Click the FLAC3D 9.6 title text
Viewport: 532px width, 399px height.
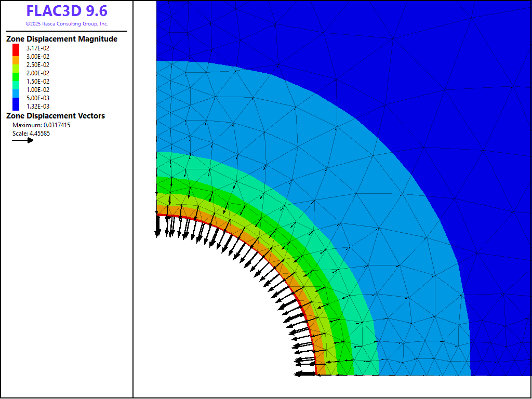click(66, 11)
